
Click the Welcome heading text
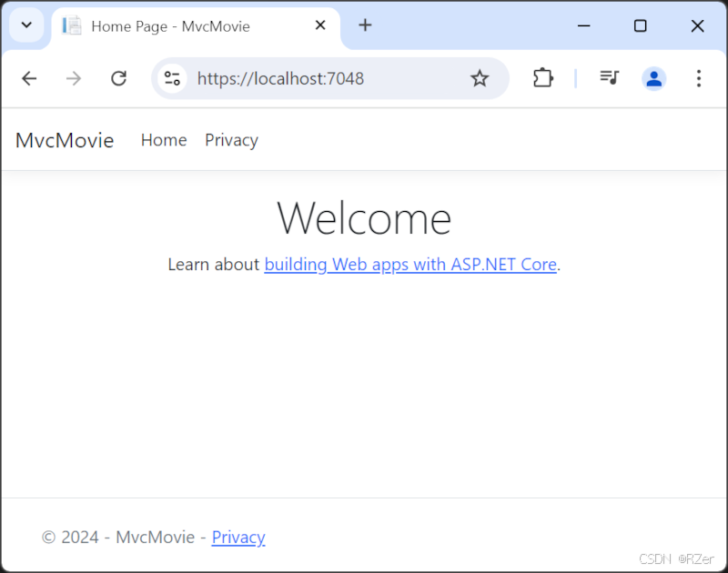coord(364,218)
